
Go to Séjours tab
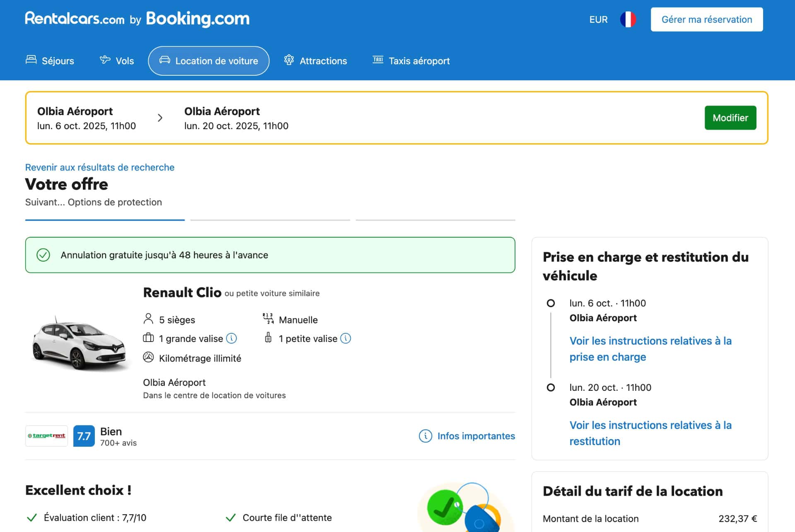coord(50,61)
